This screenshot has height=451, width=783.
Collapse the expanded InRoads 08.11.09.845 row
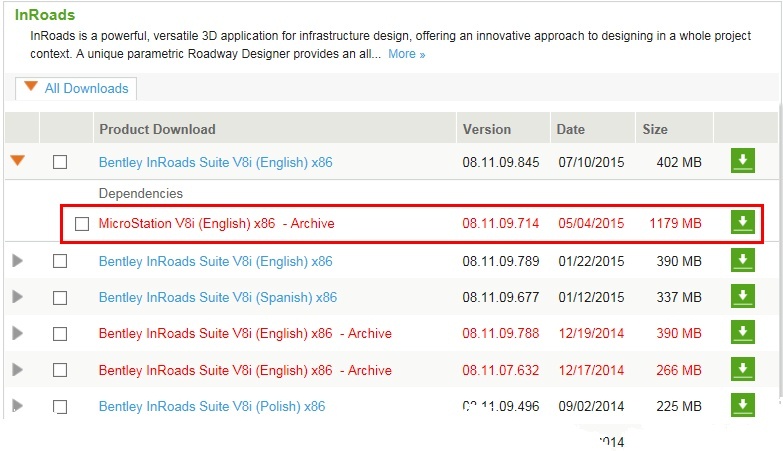(17, 161)
